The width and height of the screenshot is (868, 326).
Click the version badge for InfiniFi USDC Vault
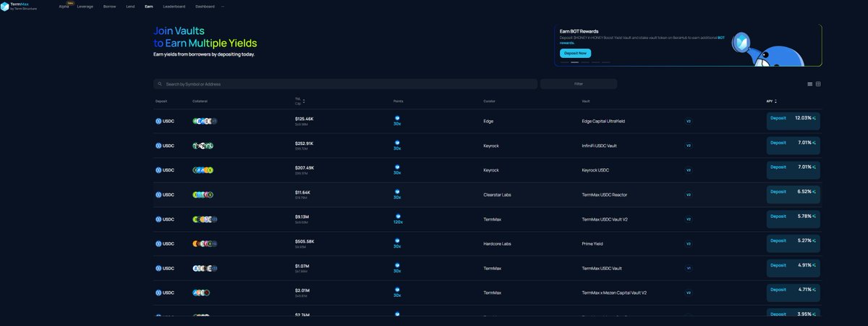(x=689, y=146)
